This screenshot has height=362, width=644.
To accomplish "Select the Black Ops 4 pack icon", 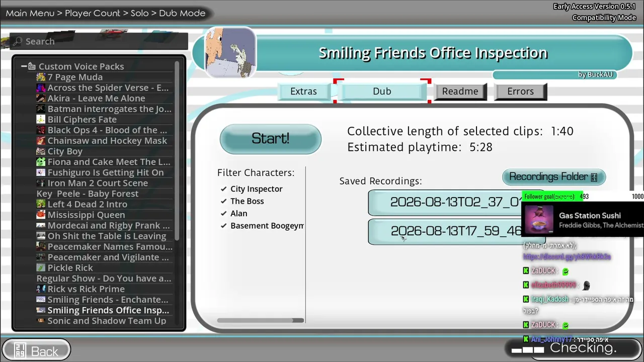I will (41, 130).
